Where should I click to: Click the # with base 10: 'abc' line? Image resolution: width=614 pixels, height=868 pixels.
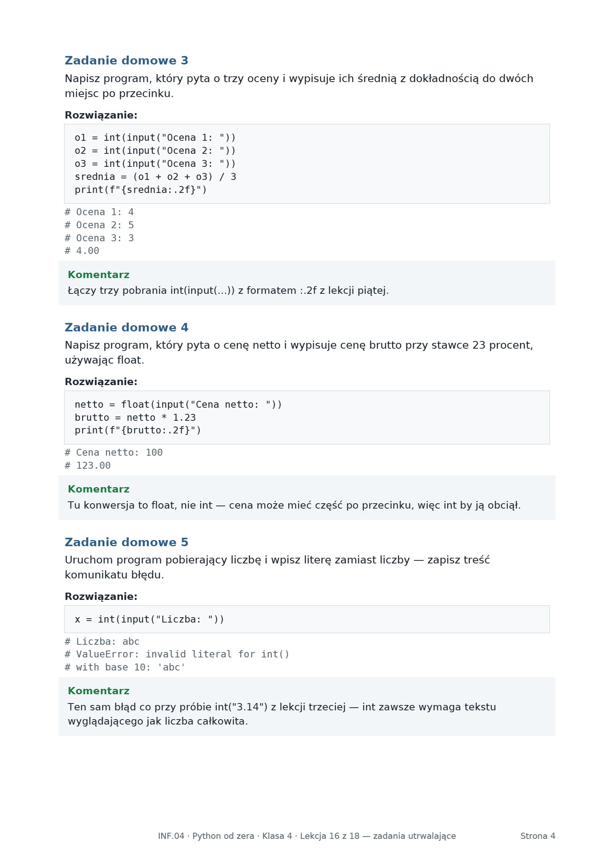tap(125, 667)
